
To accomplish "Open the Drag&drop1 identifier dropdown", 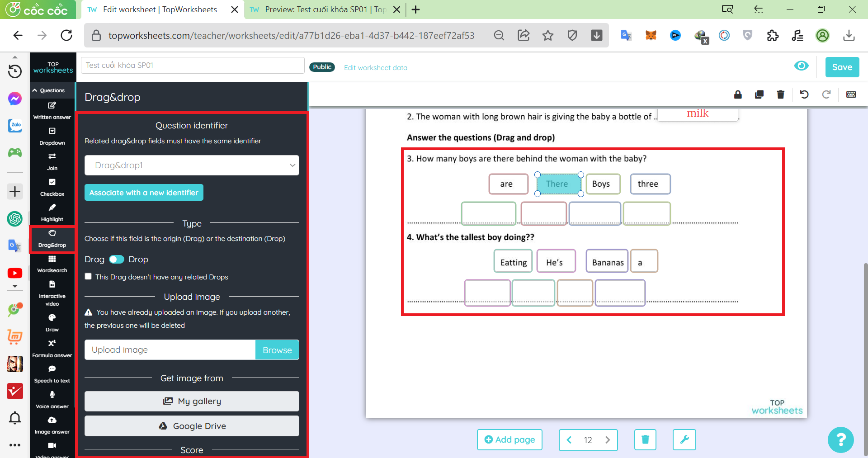I will (192, 165).
